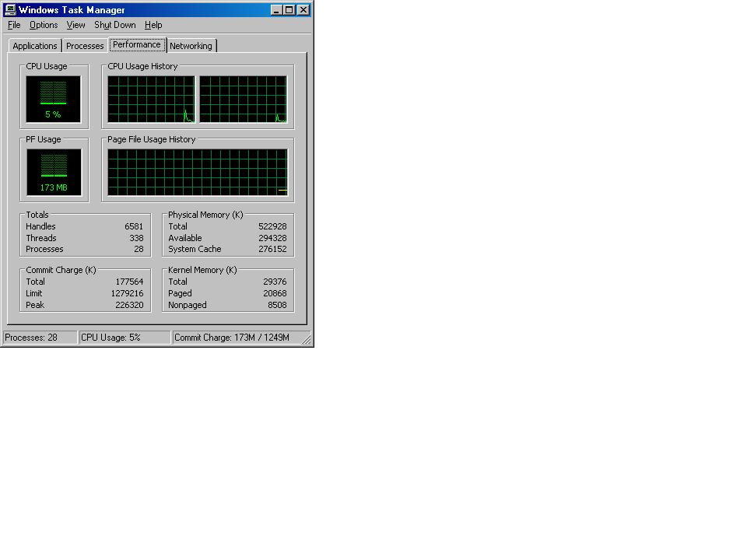747x560 pixels.
Task: Switch to the Applications tab
Action: click(35, 46)
